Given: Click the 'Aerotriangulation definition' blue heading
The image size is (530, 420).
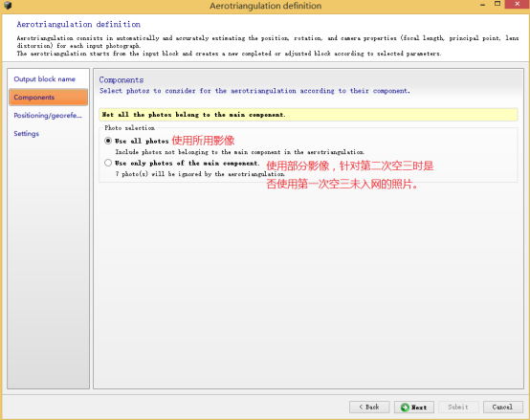Looking at the screenshot, I should 78,24.
